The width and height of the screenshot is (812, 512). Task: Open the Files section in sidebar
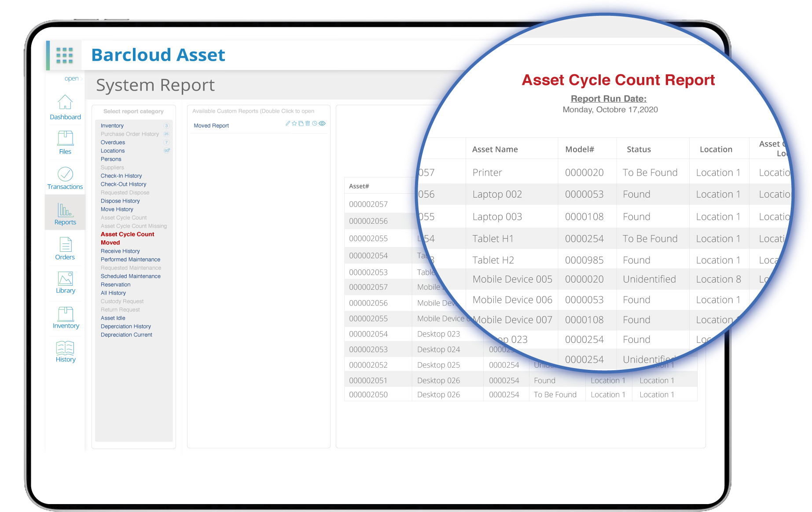[x=65, y=142]
